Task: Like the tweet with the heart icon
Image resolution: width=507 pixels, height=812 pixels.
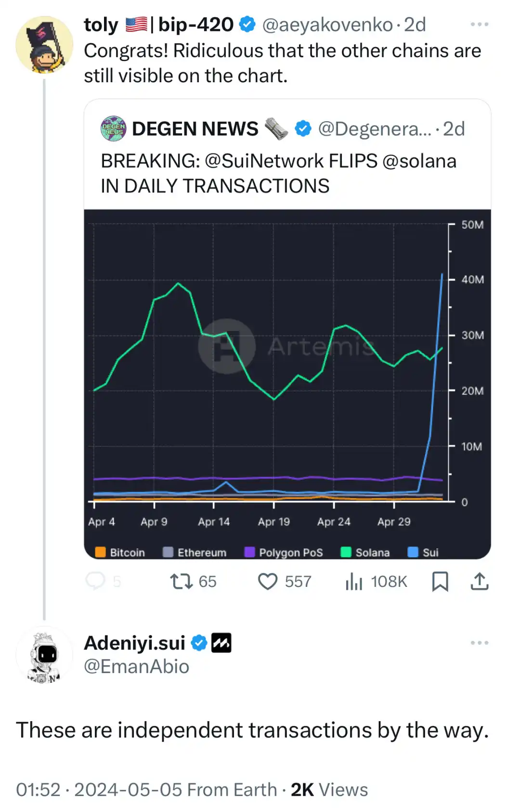Action: pos(268,581)
